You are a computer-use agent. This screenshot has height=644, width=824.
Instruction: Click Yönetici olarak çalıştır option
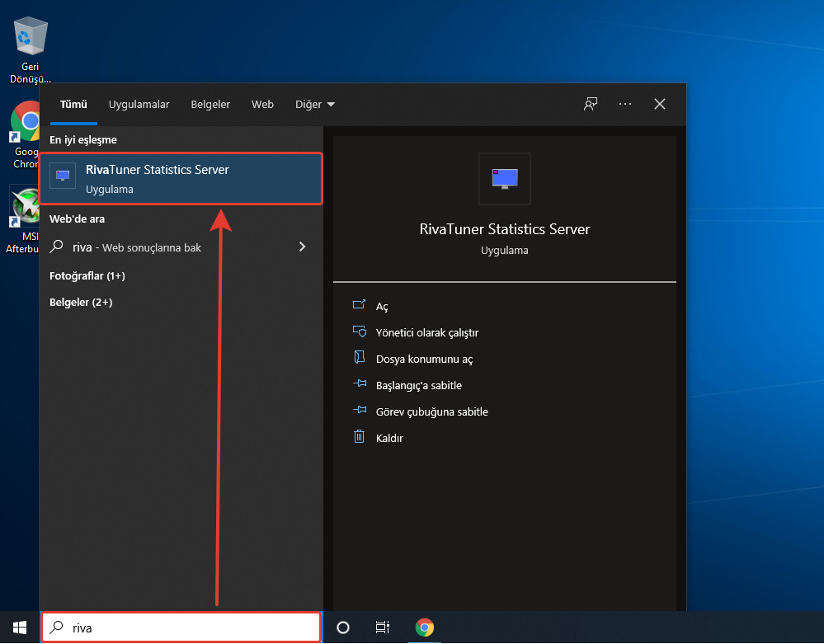(426, 333)
